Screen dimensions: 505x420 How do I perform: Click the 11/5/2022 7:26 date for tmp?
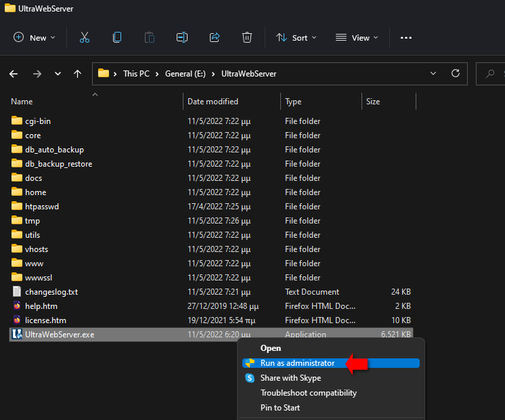[219, 221]
